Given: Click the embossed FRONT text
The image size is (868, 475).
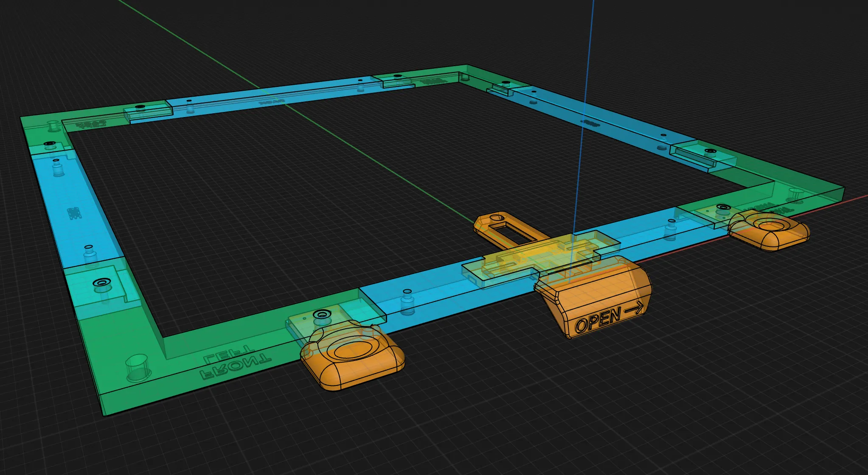Looking at the screenshot, I should pos(236,367).
